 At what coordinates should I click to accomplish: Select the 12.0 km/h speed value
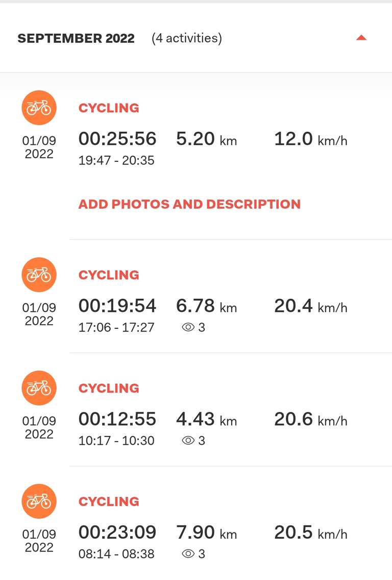point(311,139)
